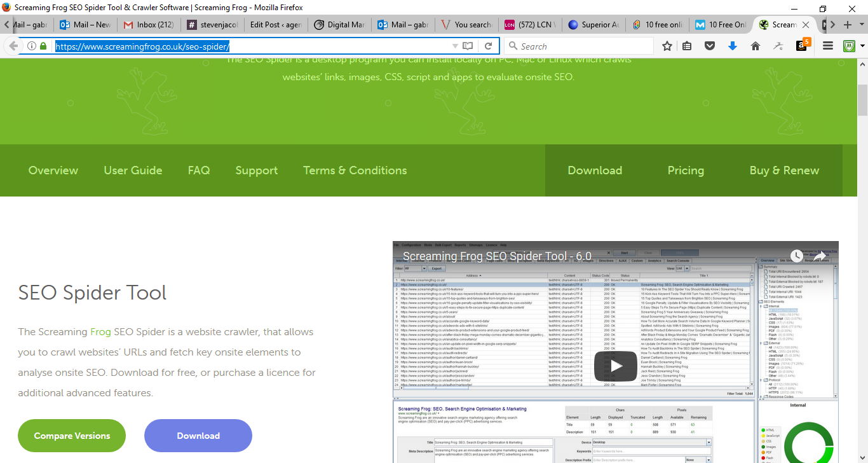The width and height of the screenshot is (868, 463).
Task: Click the share arrow icon on video
Action: click(821, 256)
